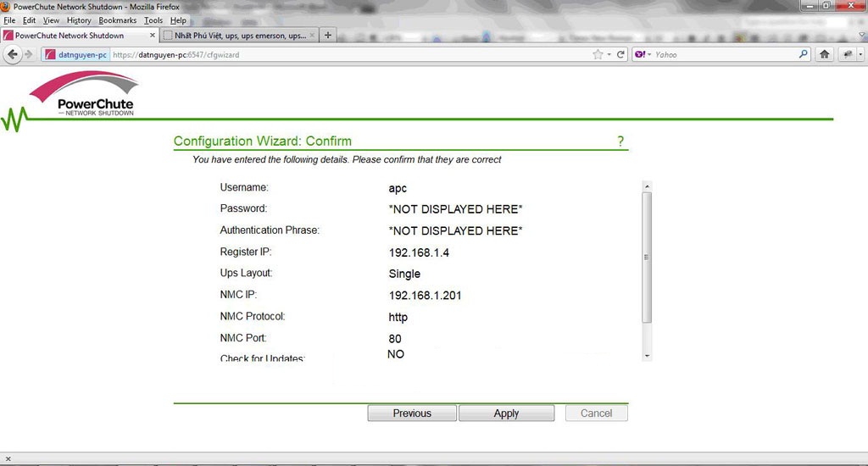Select the NMC Port value 80
The width and height of the screenshot is (868, 466).
point(395,339)
